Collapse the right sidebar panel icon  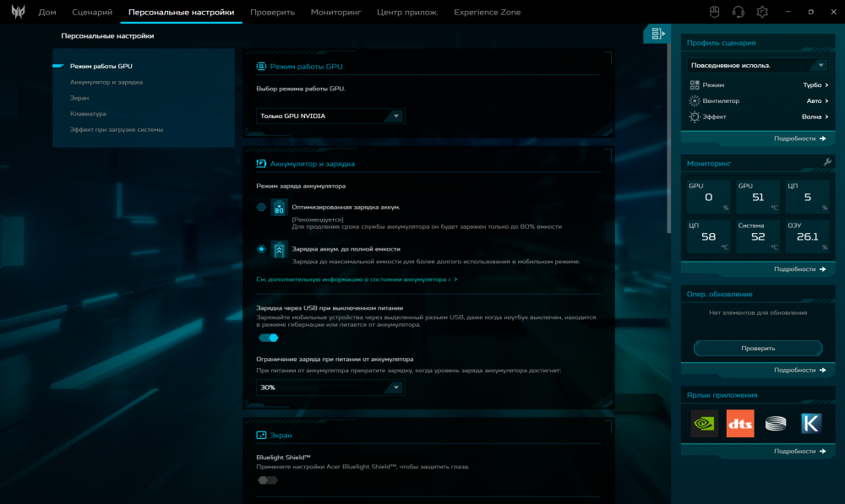pos(657,34)
